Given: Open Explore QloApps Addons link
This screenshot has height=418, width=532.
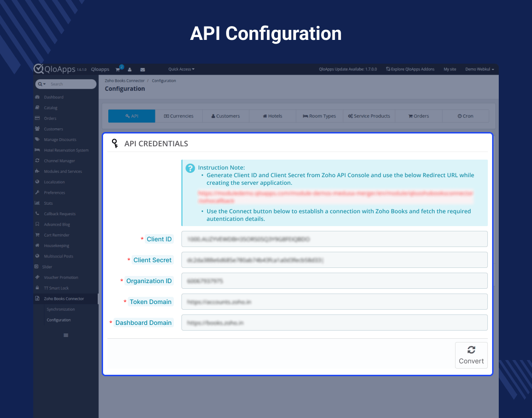Looking at the screenshot, I should coord(410,69).
